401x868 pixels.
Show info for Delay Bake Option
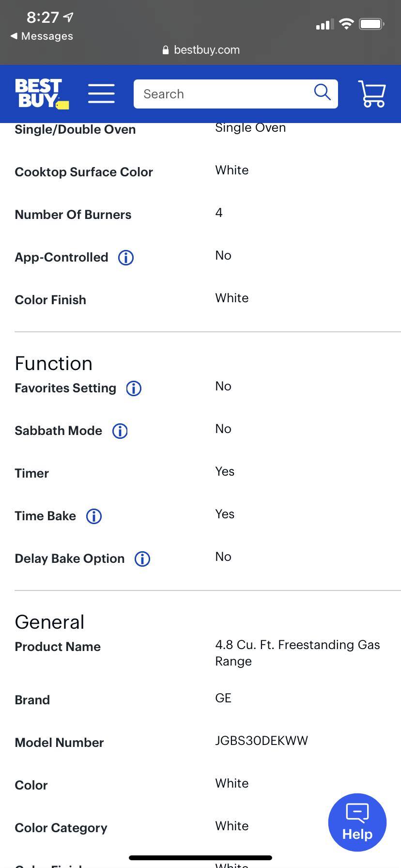tap(142, 559)
